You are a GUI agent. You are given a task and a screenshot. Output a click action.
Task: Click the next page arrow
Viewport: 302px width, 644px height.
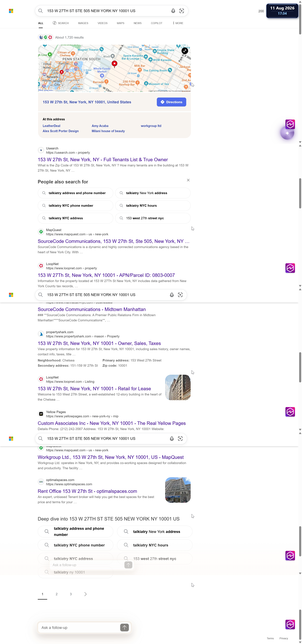coord(85,594)
